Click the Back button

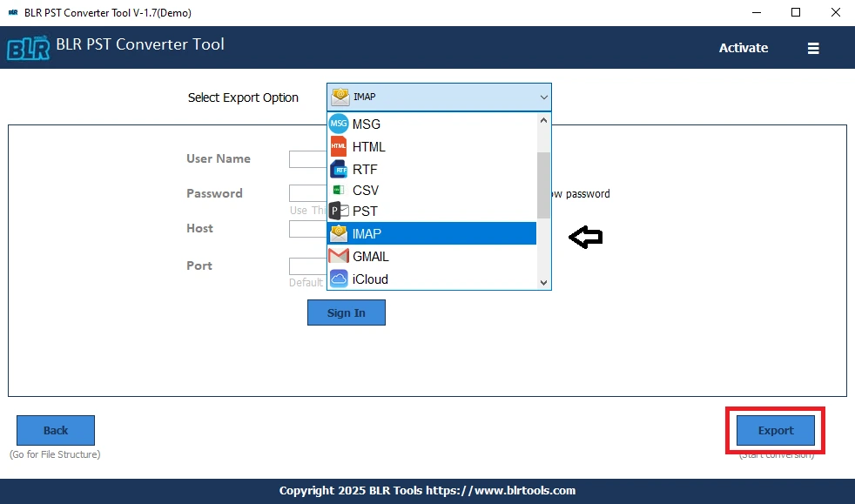tap(56, 430)
